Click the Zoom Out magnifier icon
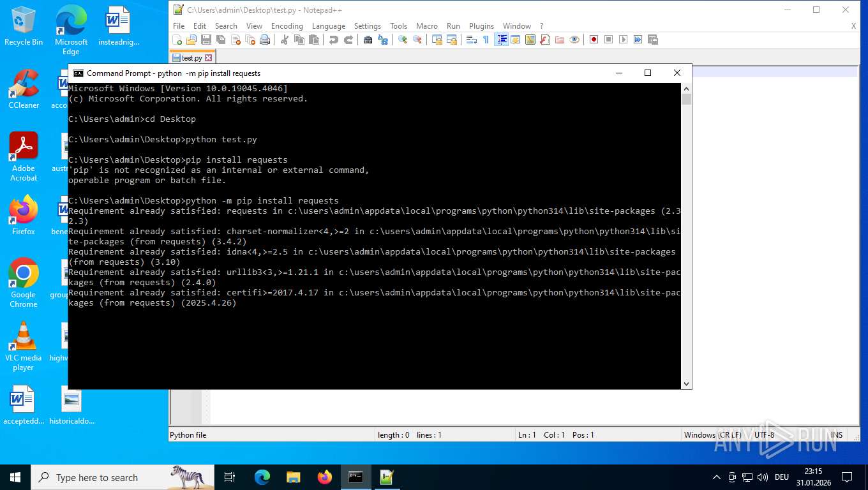Viewport: 868px width, 490px height. point(417,40)
